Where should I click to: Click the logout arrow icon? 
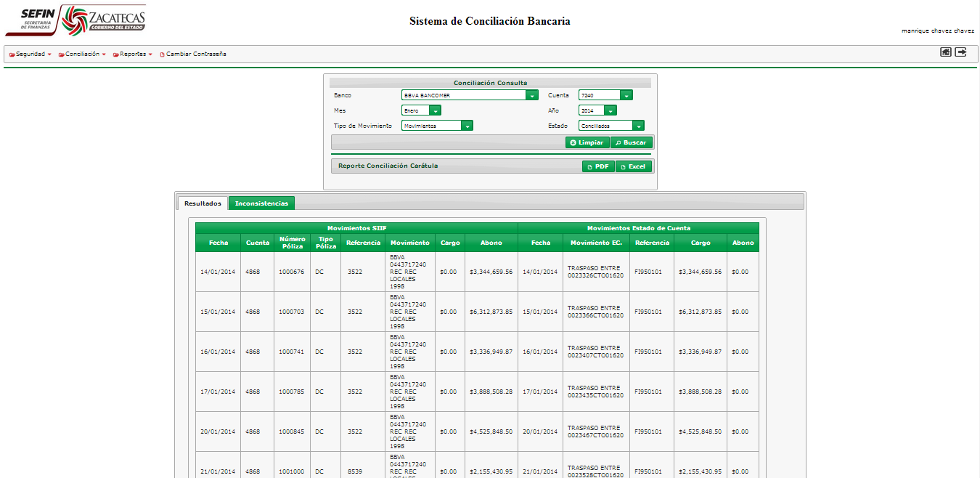point(960,52)
